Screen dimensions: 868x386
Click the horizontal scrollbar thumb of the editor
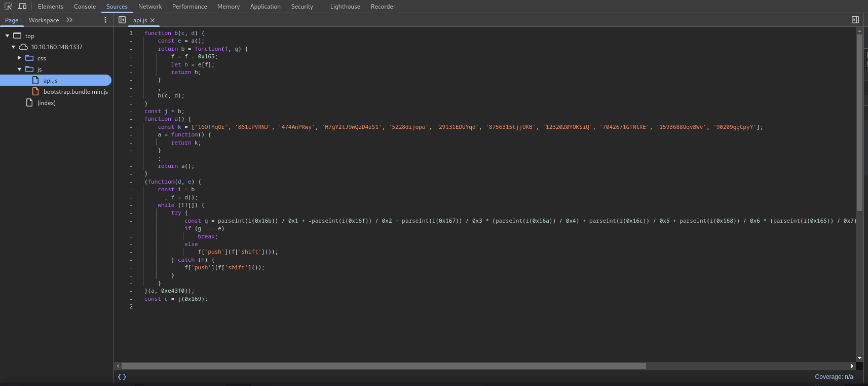coord(384,366)
